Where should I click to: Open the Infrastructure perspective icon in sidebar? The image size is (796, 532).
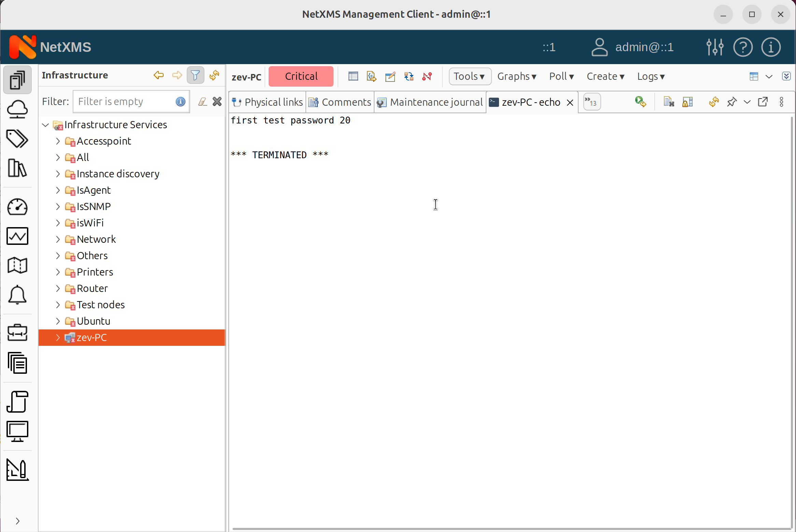pyautogui.click(x=17, y=80)
